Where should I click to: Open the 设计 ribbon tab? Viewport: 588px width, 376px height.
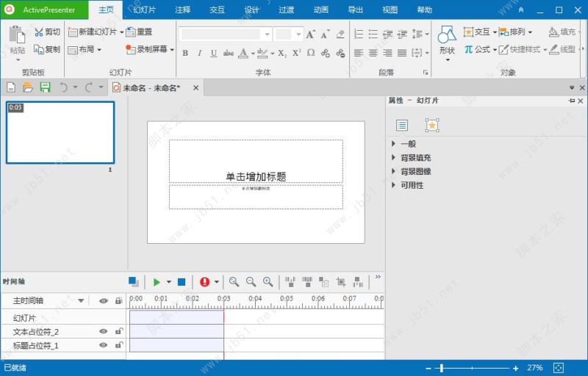pyautogui.click(x=251, y=10)
